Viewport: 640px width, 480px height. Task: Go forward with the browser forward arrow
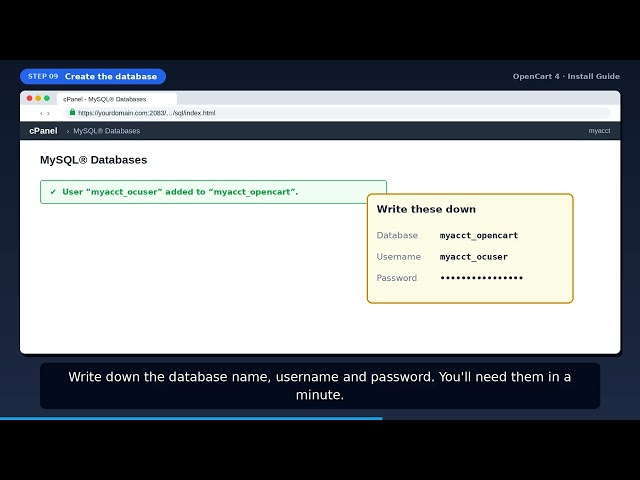48,113
